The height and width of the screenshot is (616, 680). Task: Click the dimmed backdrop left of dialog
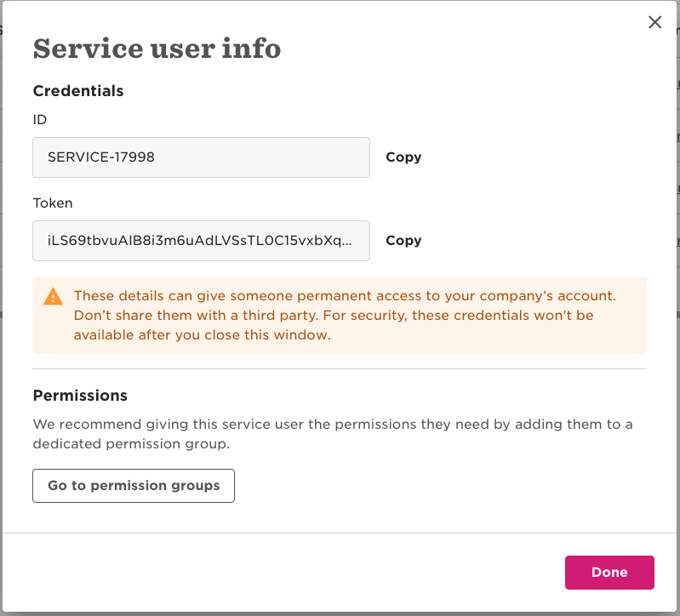click(x=1, y=255)
